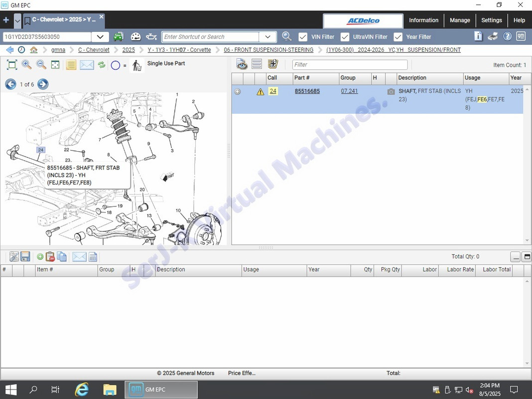Zoom out on the illustration
This screenshot has height=399, width=532.
tap(41, 64)
